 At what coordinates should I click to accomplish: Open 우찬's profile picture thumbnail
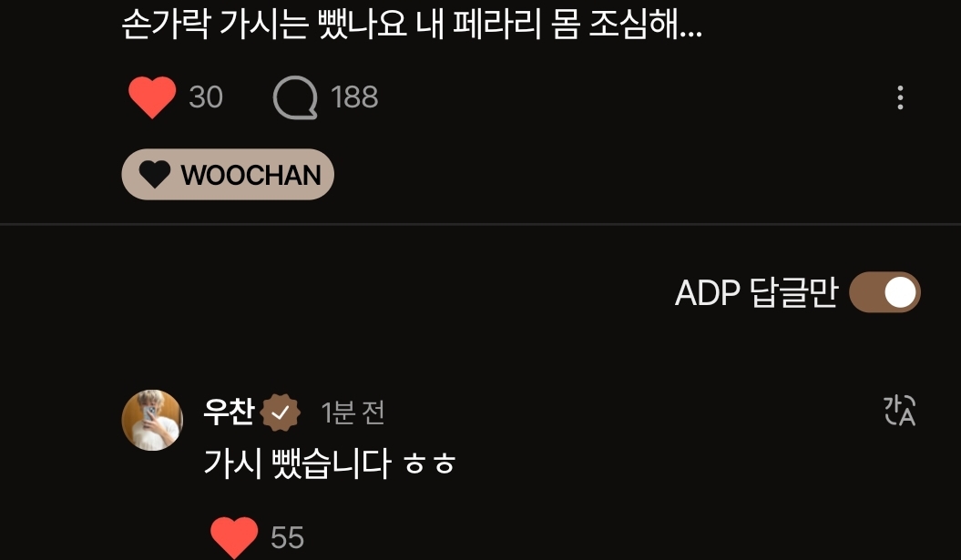153,421
